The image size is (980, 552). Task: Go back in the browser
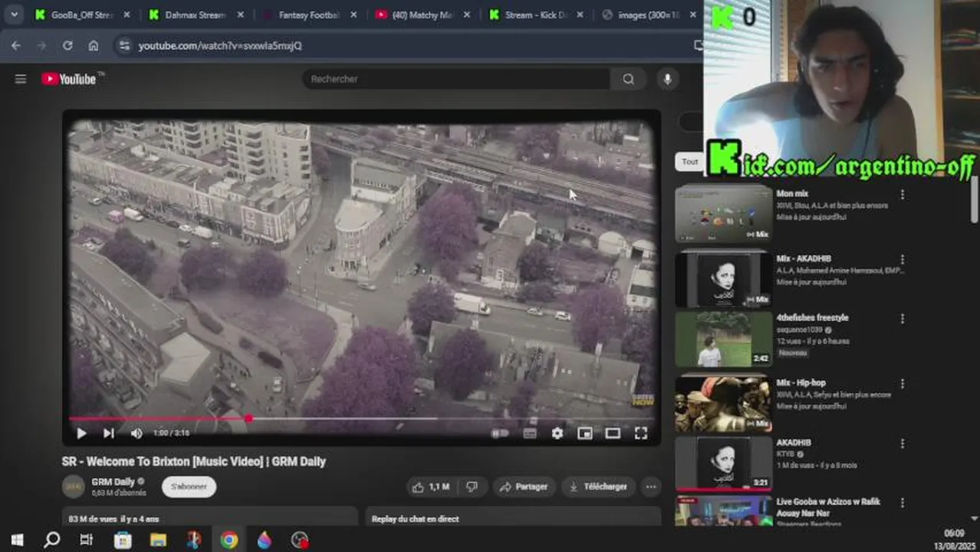[x=16, y=45]
